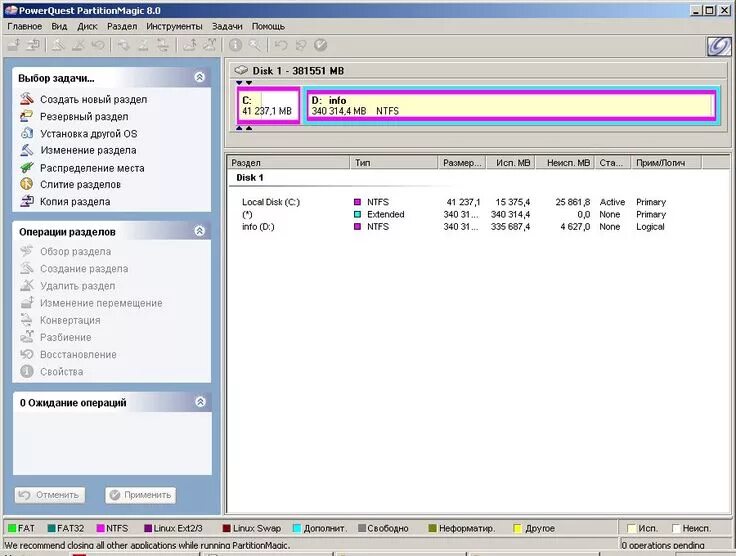
Task: Click the Copy partition toolbar icon
Action: tap(33, 45)
